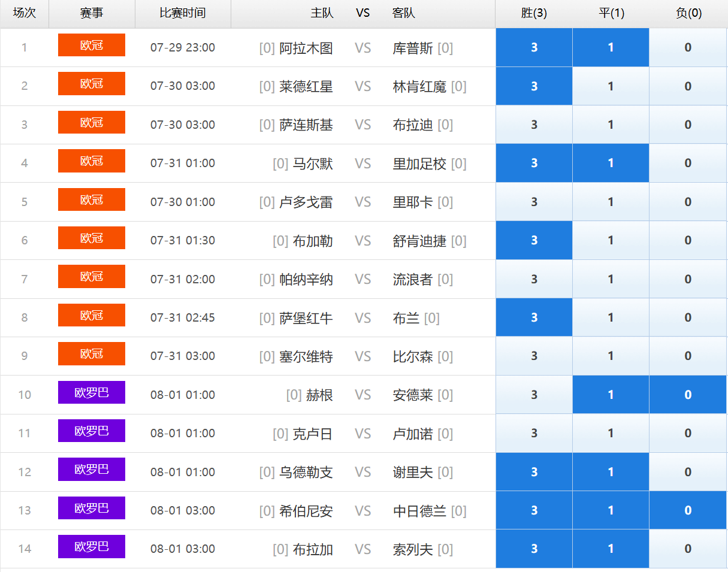The height and width of the screenshot is (572, 728).
Task: Select loss (0) for 萨堡红牛 vs 布兰
Action: coord(688,317)
